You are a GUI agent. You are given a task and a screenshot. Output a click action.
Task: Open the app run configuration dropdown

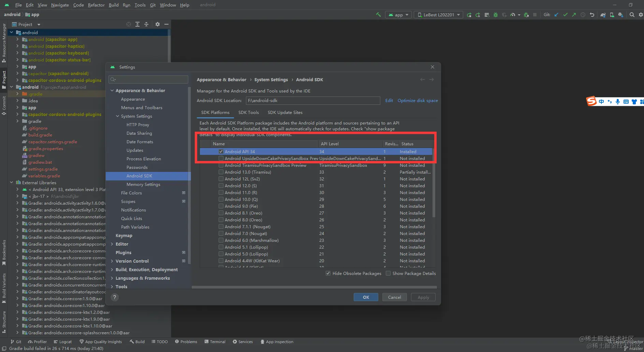[398, 15]
